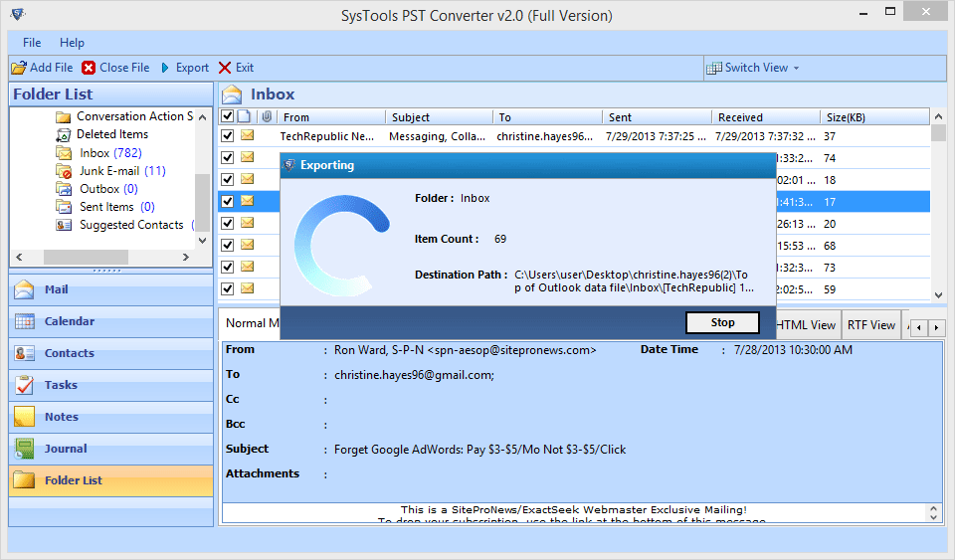Stop the export with Stop button

(x=722, y=322)
